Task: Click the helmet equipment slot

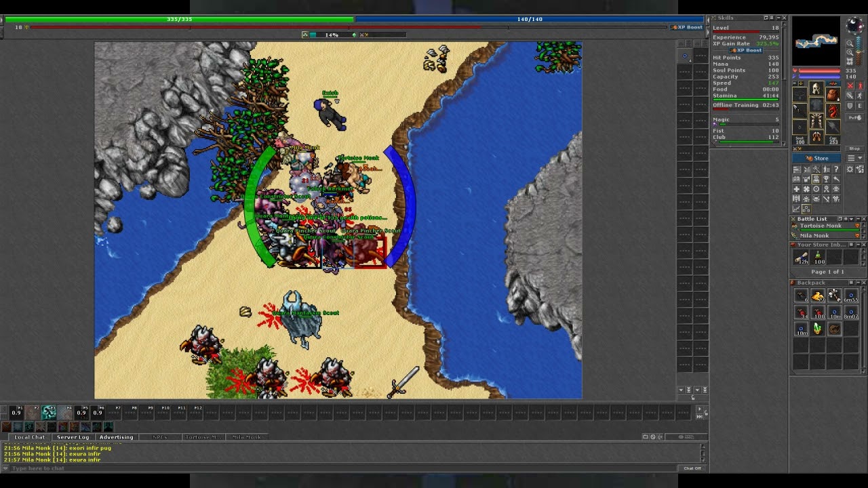Action: (x=816, y=89)
